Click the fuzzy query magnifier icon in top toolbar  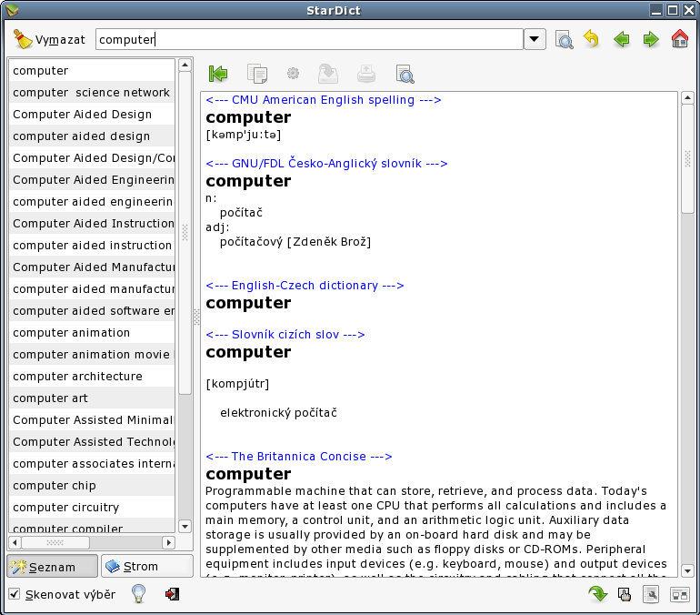[564, 39]
